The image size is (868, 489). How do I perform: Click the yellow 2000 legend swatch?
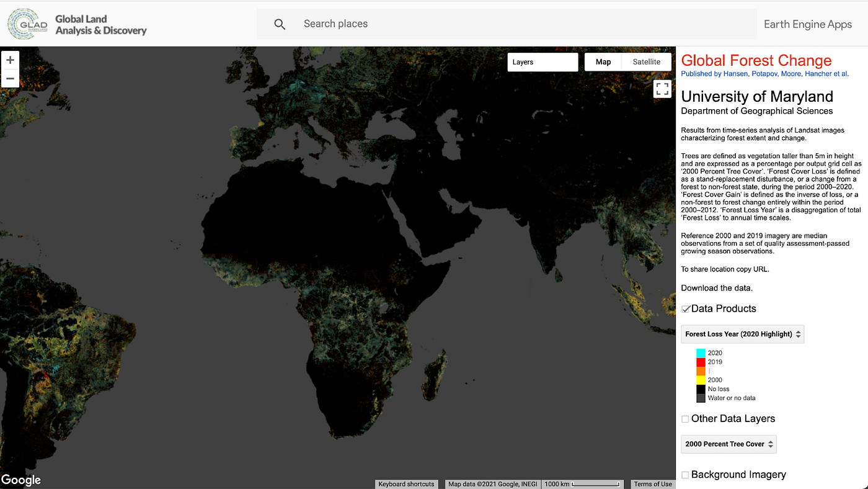click(x=701, y=380)
